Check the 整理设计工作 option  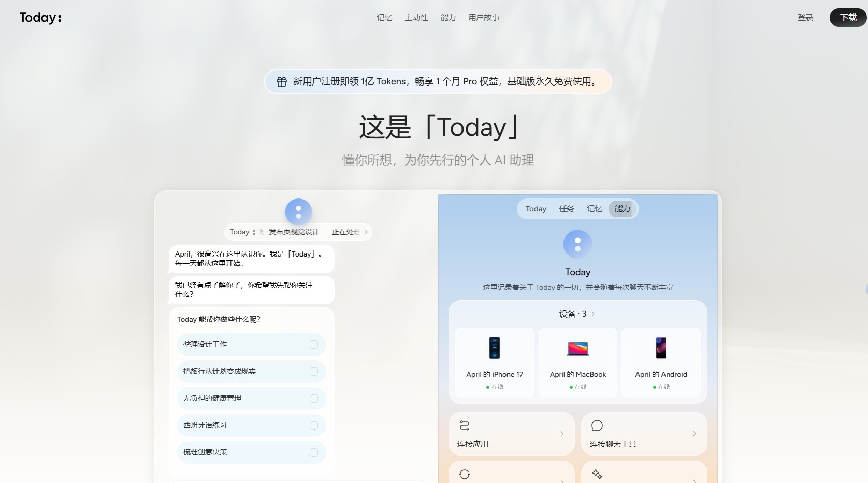click(314, 345)
